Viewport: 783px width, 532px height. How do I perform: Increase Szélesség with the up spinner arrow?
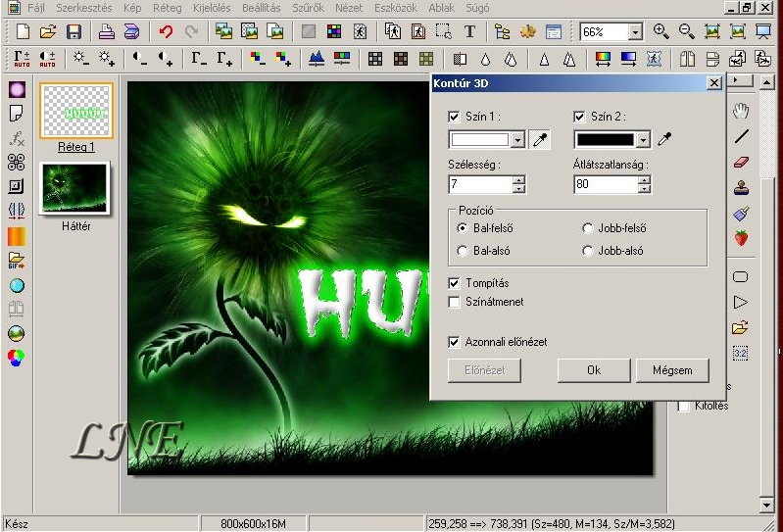click(x=519, y=180)
